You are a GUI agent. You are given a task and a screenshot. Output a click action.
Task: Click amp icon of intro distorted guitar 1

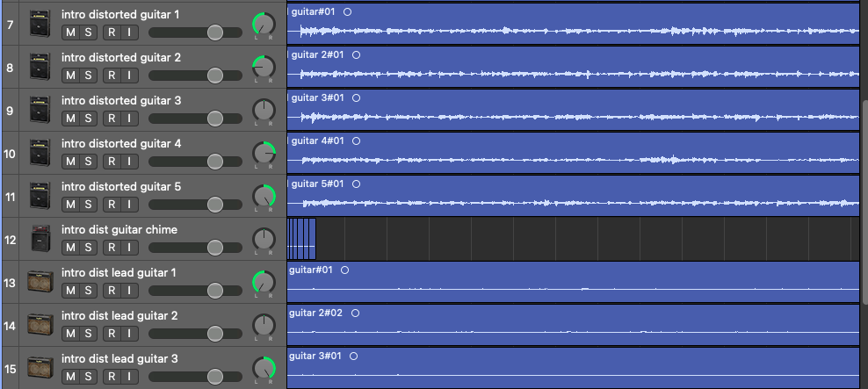pos(40,24)
